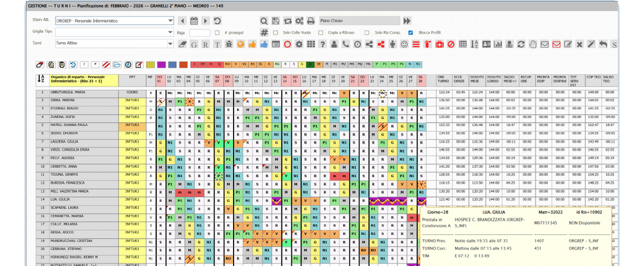Click the bar chart statistics icon

(x=498, y=44)
